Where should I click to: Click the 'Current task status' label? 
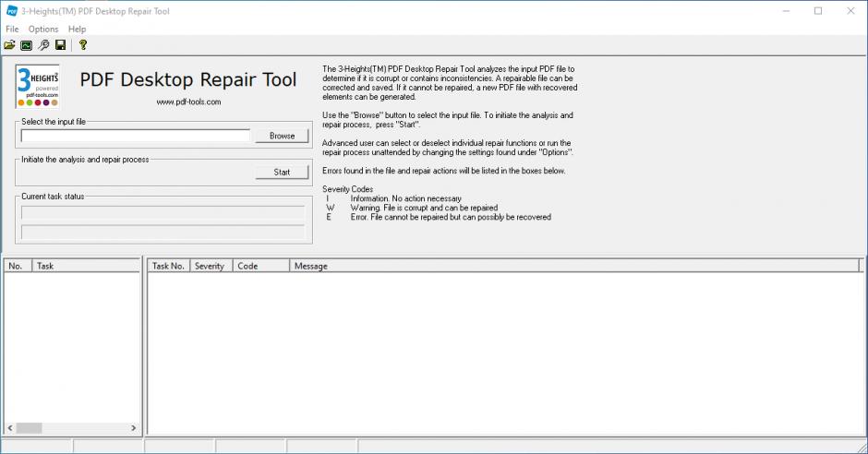coord(54,197)
